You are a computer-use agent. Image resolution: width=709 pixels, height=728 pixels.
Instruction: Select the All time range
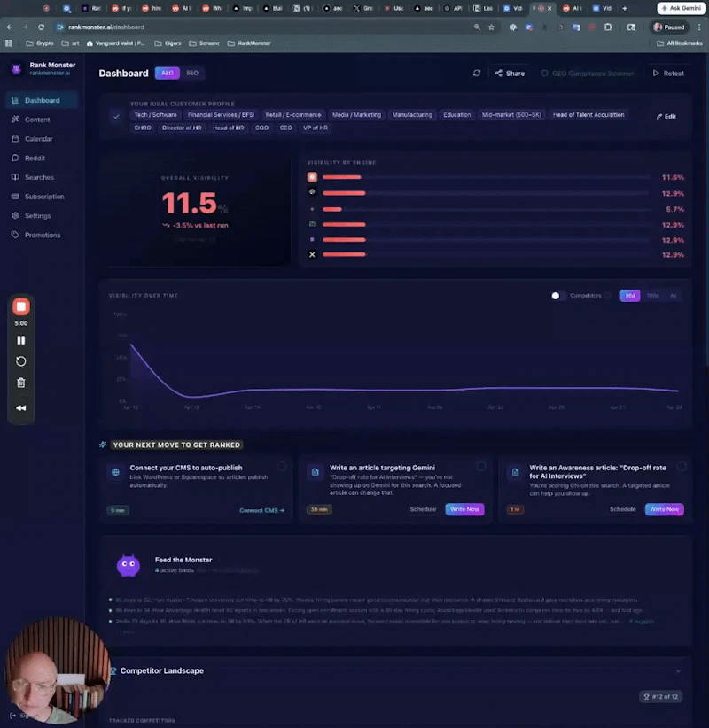point(674,296)
